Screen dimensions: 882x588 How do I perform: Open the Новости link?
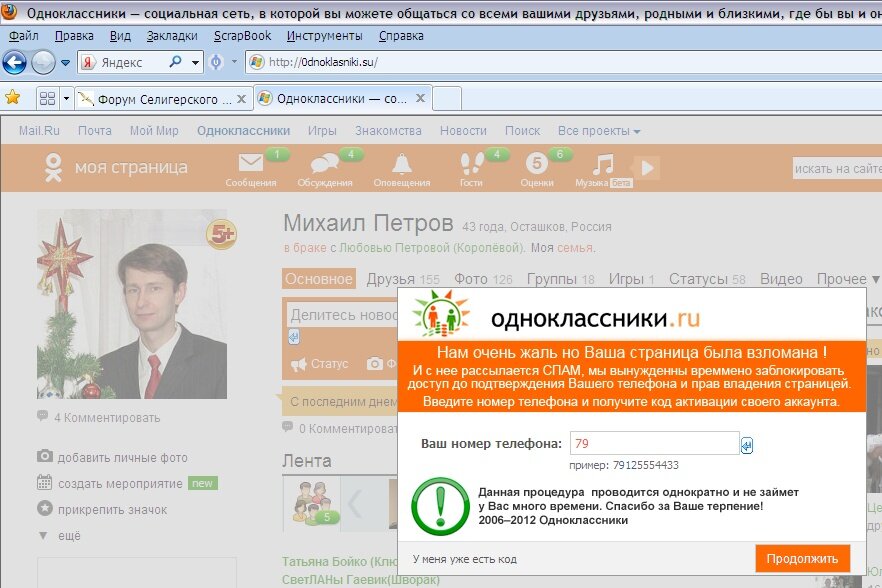[x=464, y=131]
